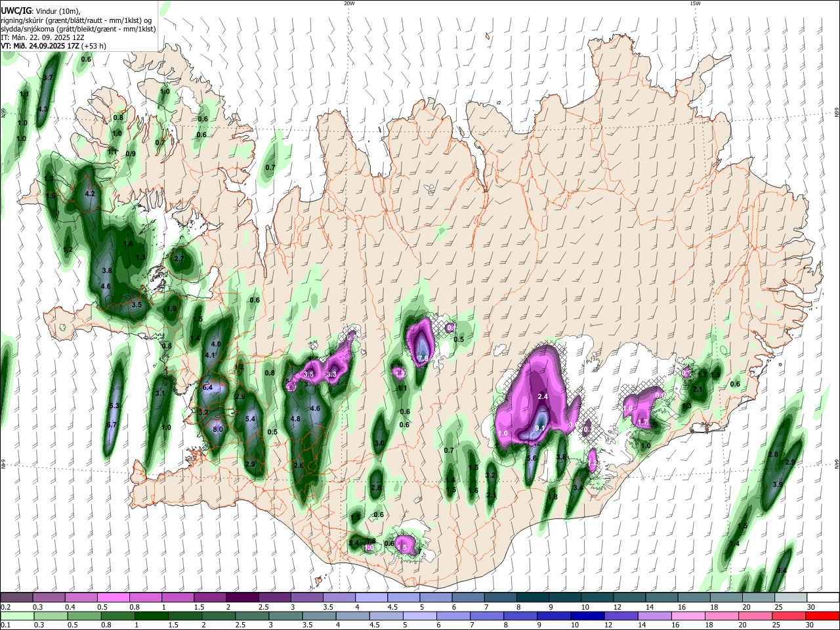Select the dark teal 8 swatch in the snow legend
Image resolution: width=840 pixels, height=630 pixels.
[x=533, y=597]
